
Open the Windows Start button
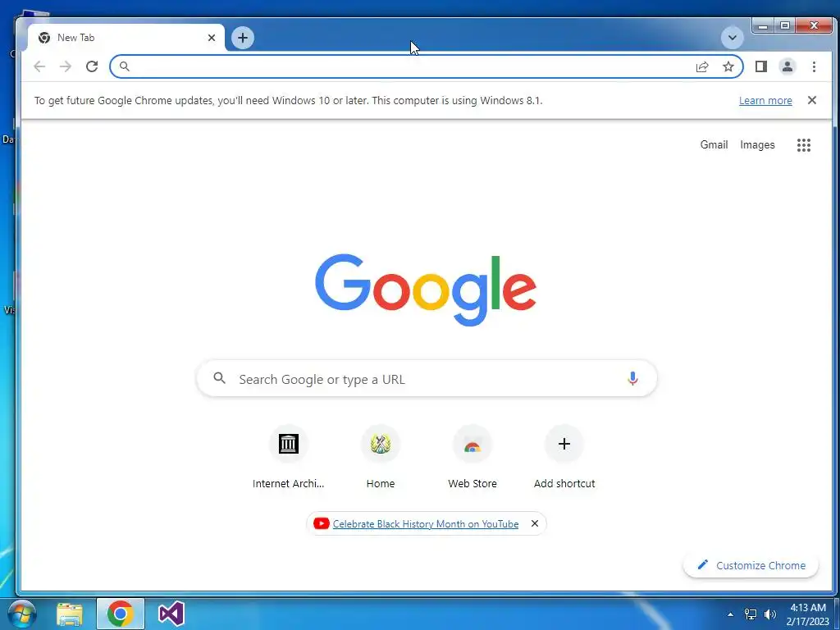pyautogui.click(x=22, y=614)
